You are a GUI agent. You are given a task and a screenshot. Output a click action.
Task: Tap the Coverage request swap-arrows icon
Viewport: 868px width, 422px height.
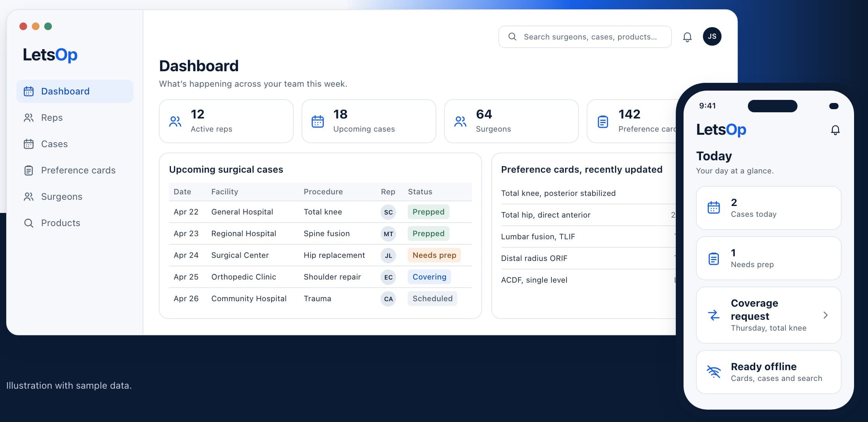[x=714, y=315]
